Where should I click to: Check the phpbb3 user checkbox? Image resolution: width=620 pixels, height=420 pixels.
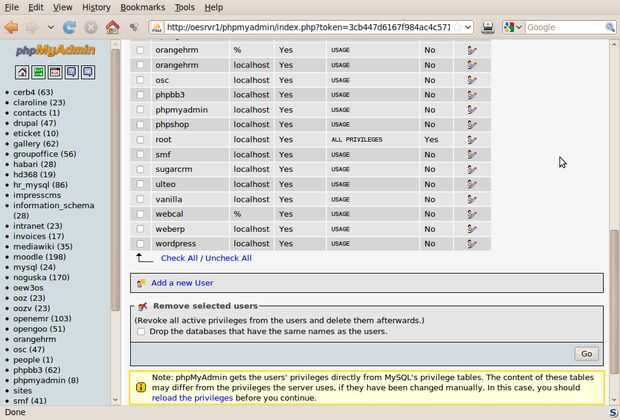(x=140, y=95)
